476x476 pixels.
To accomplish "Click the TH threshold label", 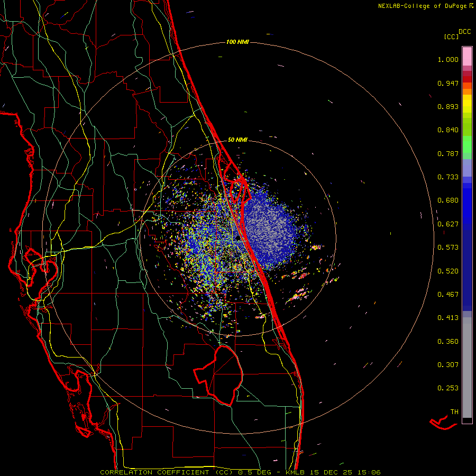I will pyautogui.click(x=454, y=412).
